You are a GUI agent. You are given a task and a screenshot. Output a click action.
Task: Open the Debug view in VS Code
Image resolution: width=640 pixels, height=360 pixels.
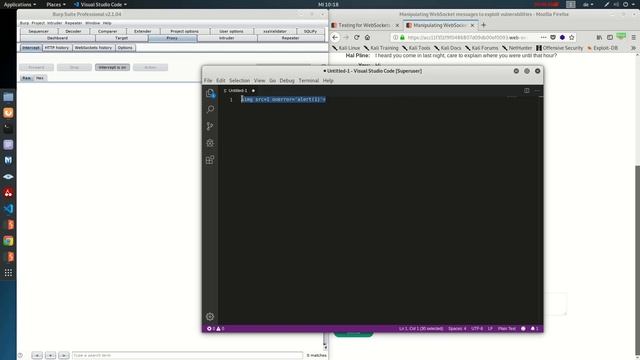(x=210, y=143)
